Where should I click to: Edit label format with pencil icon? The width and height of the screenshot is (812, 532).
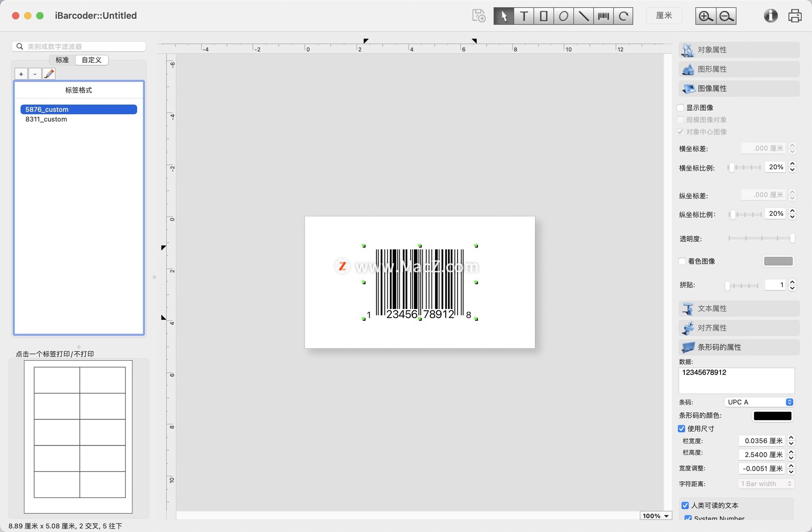(49, 74)
